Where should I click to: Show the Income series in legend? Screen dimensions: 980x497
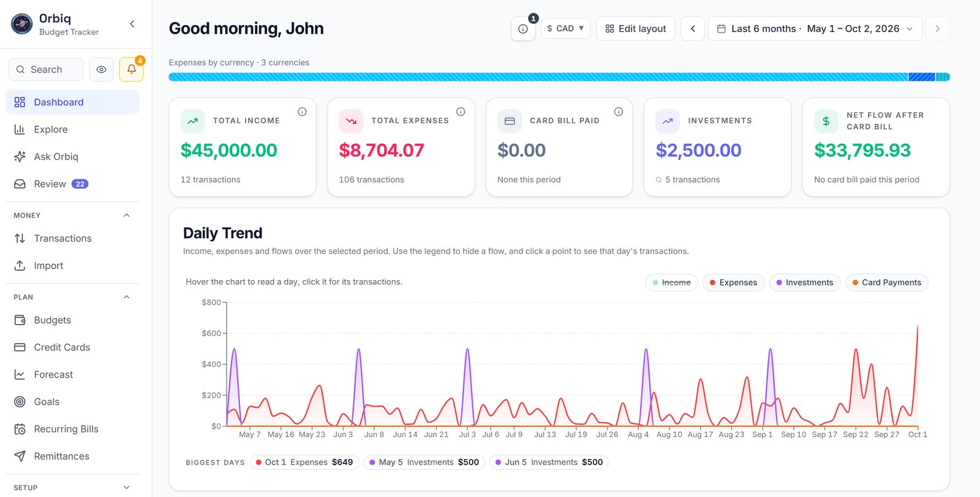coord(671,283)
